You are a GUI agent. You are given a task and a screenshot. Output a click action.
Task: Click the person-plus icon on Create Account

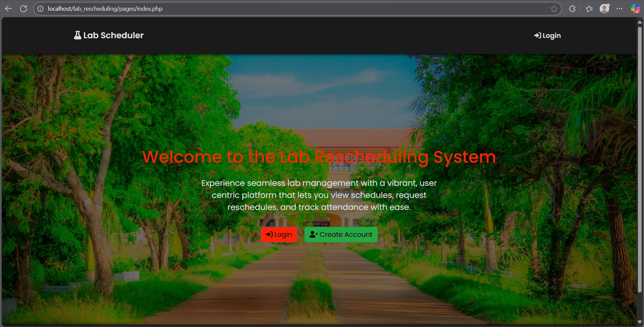coord(313,234)
